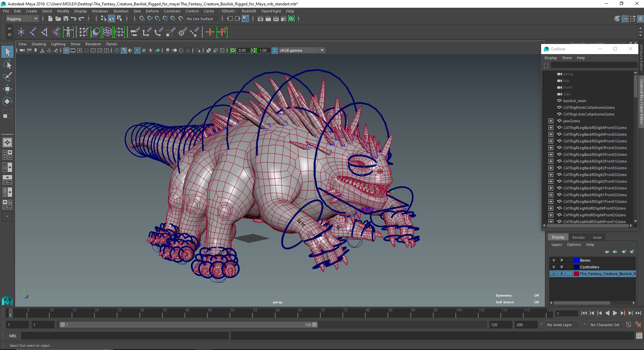Click the Create Lattice shelf icon
Viewport: 644px width, 350px height.
pos(107,32)
